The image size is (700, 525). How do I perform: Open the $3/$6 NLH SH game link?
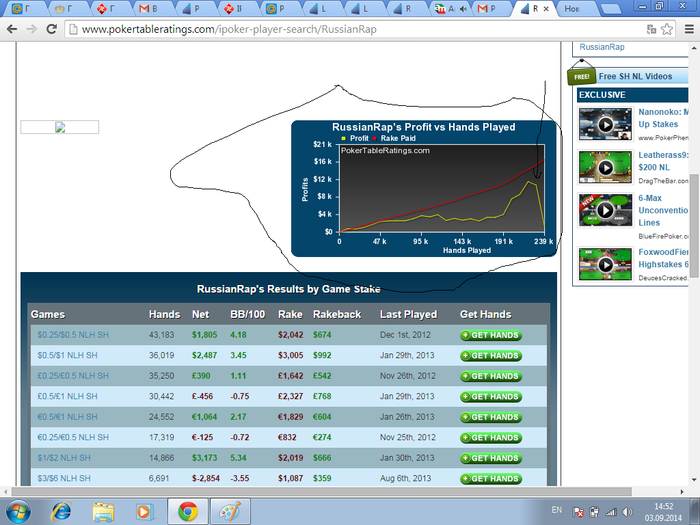point(64,479)
